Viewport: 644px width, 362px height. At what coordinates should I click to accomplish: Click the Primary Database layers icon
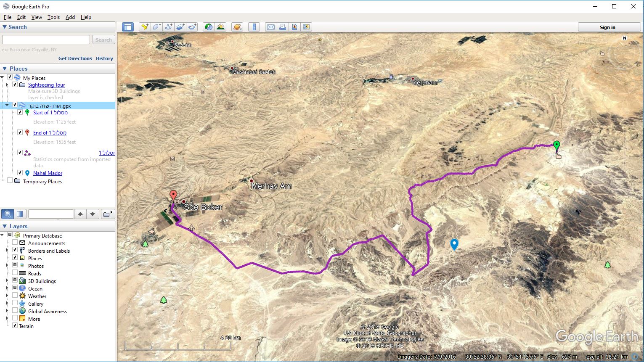pos(17,235)
